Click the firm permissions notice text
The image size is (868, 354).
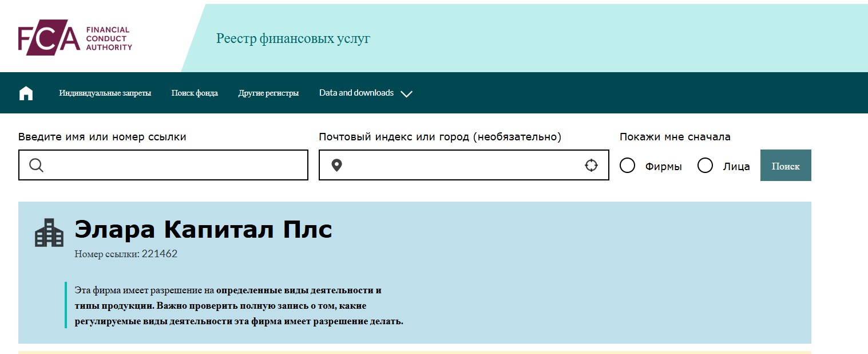coord(239,305)
